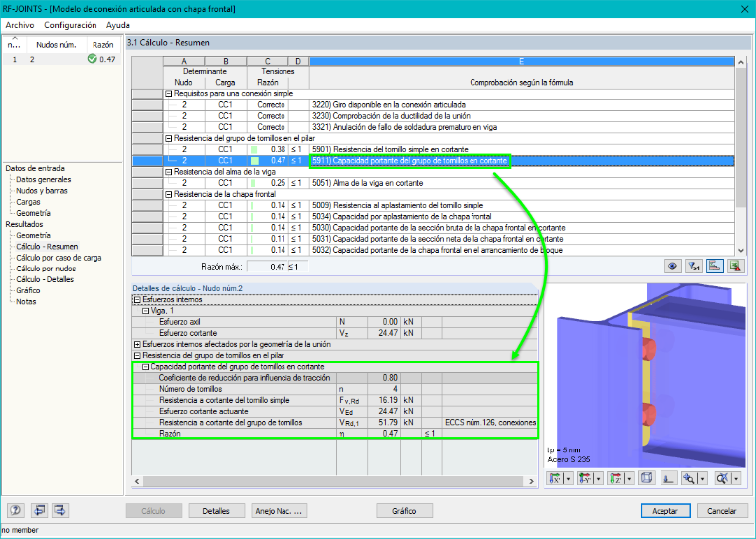Select Notas in navigator tree
Viewport: 756px width, 539px height.
tap(26, 301)
